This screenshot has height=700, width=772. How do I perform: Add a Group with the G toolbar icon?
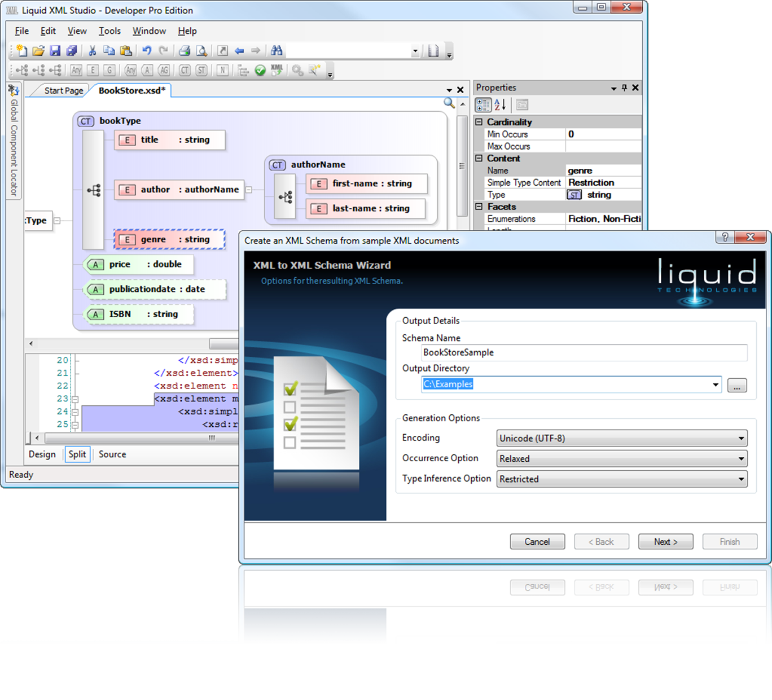tap(109, 70)
